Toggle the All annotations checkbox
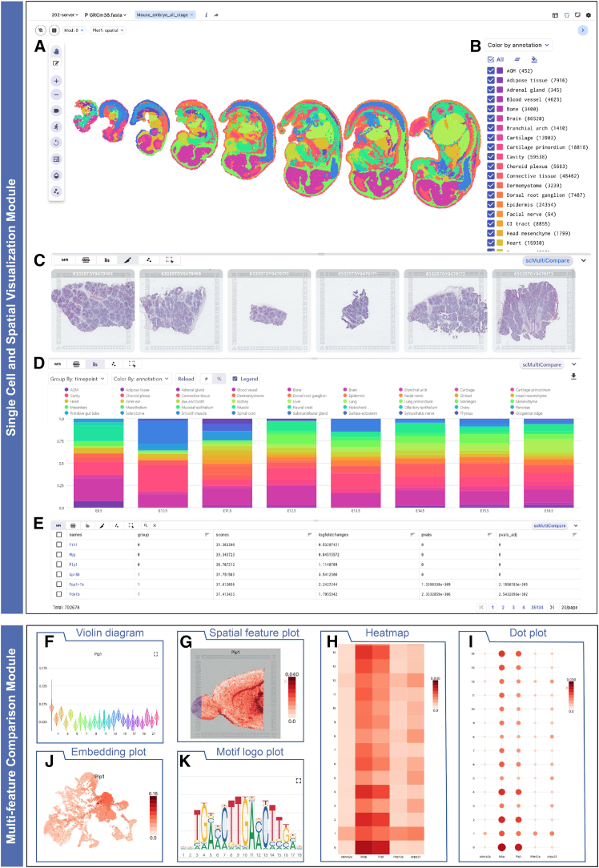 [x=491, y=59]
